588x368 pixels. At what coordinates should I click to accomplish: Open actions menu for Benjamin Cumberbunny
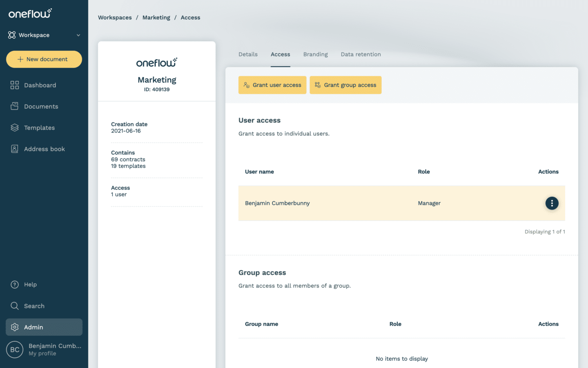point(552,203)
